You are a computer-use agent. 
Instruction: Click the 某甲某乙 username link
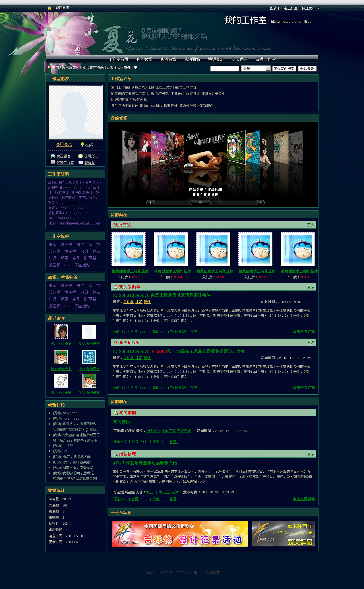(64, 145)
